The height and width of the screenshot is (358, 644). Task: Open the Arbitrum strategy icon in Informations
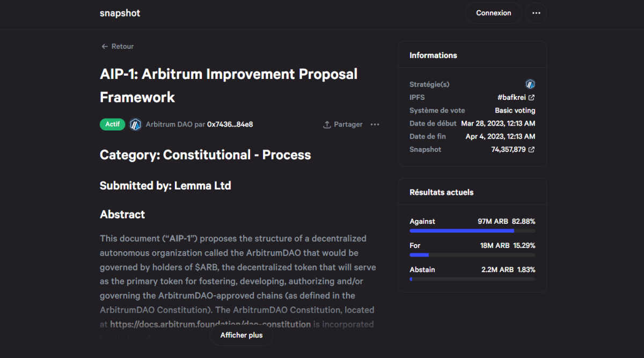(530, 84)
